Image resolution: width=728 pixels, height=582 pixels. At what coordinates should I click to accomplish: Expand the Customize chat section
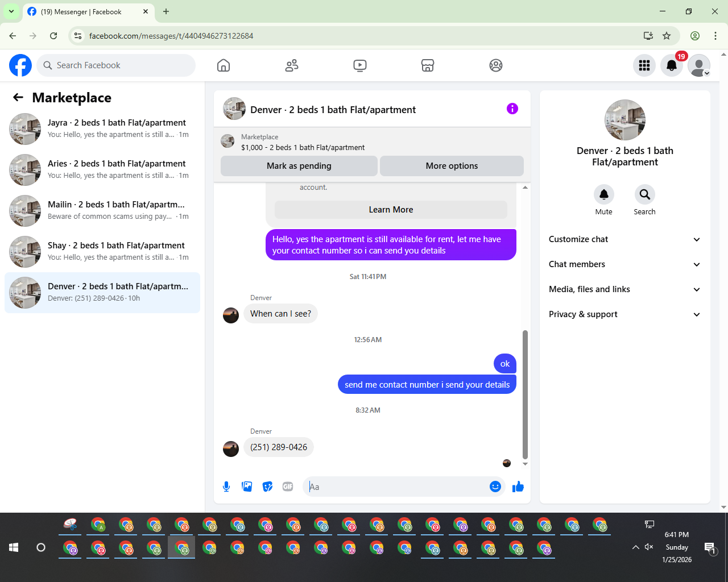coord(625,239)
